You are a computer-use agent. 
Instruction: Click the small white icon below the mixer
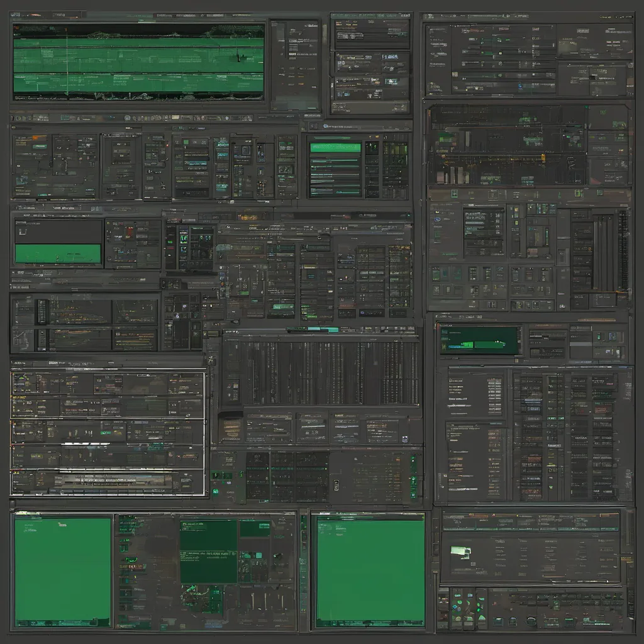[336, 484]
